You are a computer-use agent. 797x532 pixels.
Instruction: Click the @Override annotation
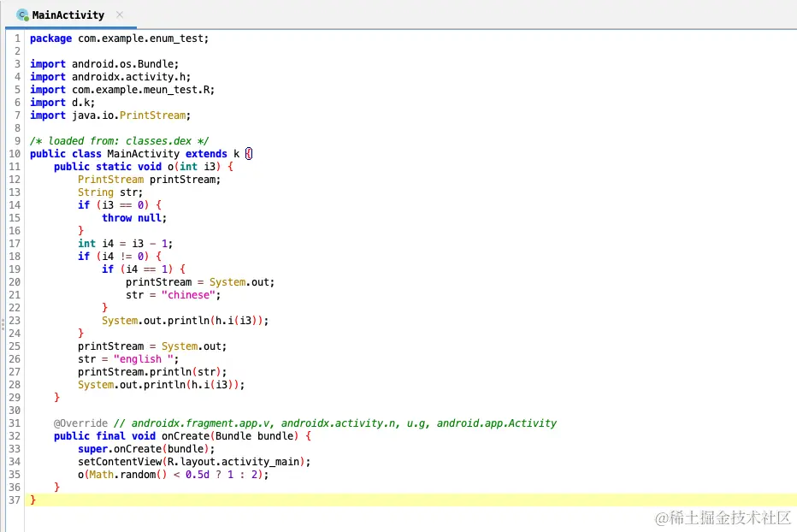click(81, 423)
